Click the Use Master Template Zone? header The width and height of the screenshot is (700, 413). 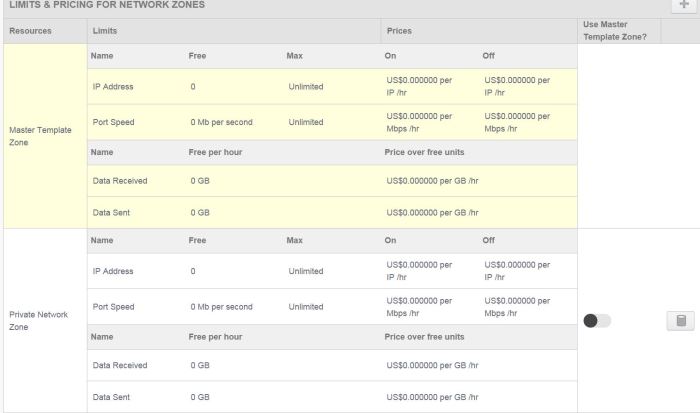(x=613, y=30)
